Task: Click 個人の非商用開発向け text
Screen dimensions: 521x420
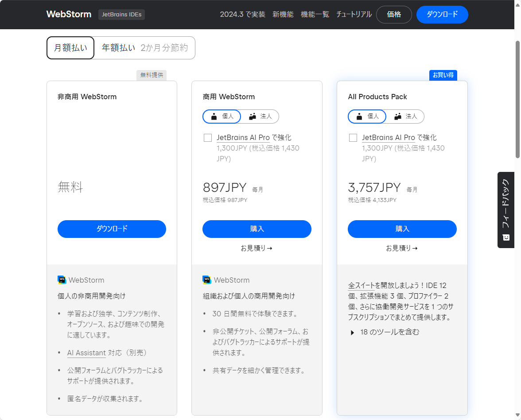Action: [x=91, y=296]
